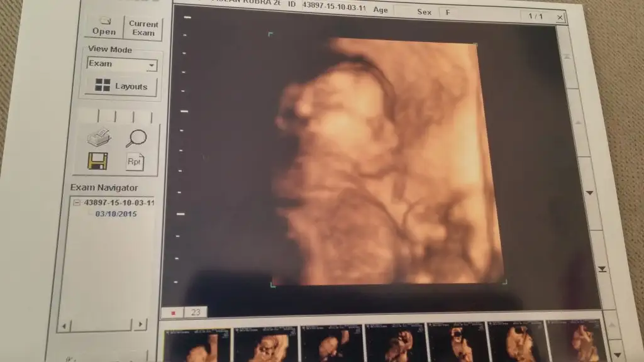Close the image viewer with the X
644x362 pixels.
[559, 17]
